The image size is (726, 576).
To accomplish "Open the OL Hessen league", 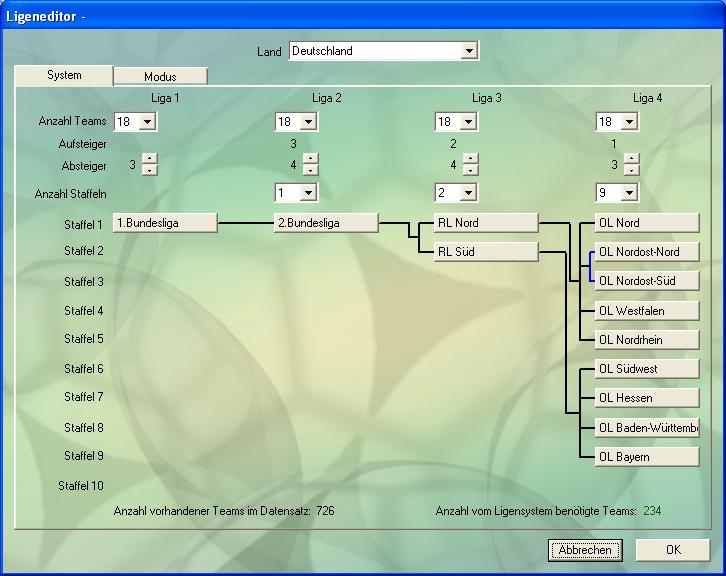I will coord(647,398).
